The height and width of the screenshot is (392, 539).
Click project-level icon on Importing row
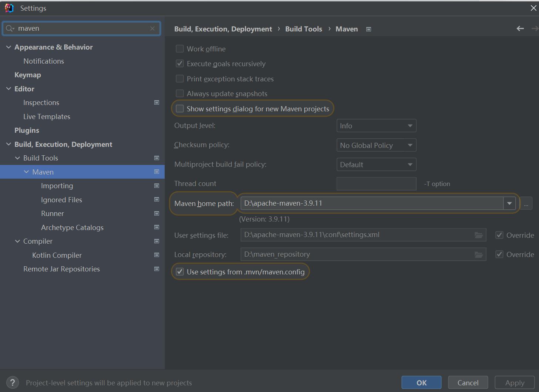(156, 186)
